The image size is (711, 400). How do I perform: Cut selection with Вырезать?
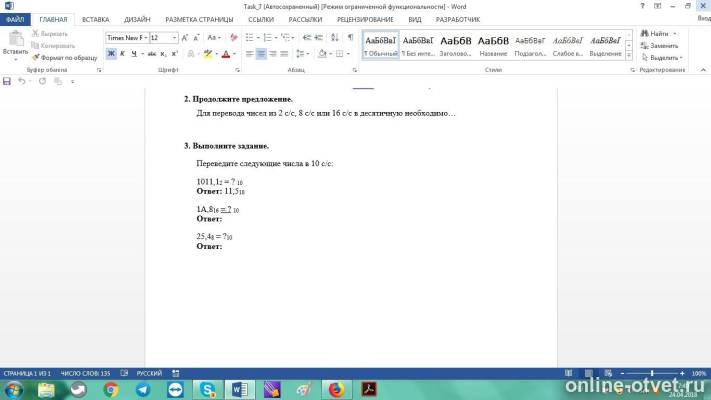pyautogui.click(x=50, y=34)
